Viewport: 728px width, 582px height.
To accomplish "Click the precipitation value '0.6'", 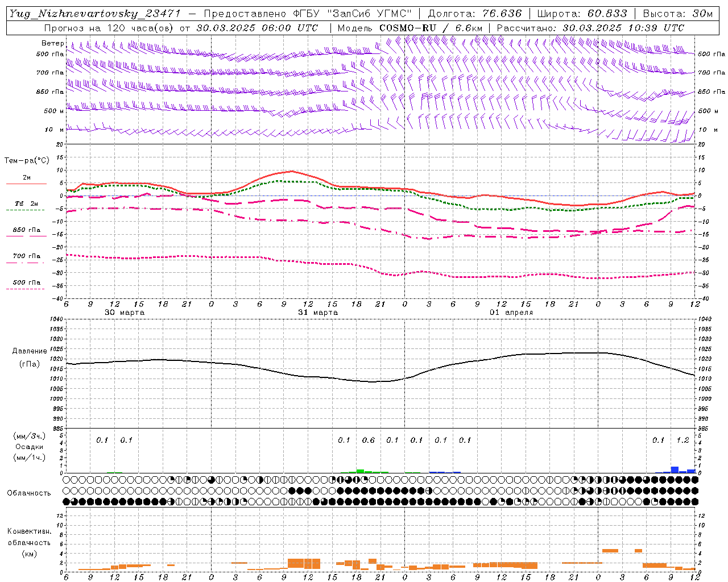I will pos(369,440).
